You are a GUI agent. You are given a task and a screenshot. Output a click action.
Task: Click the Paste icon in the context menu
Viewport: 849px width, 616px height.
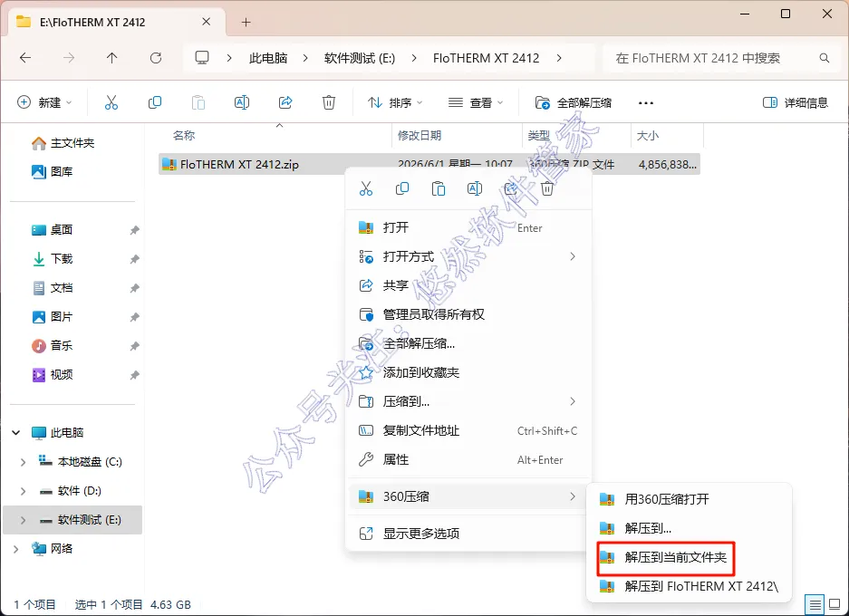pyautogui.click(x=439, y=188)
